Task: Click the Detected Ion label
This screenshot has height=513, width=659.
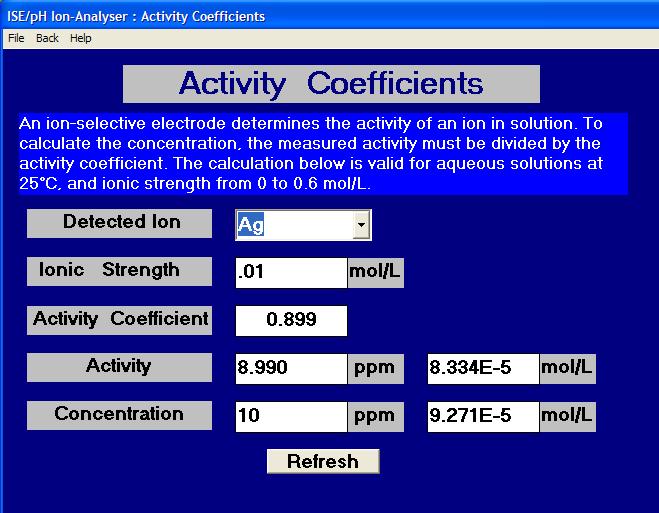Action: 119,223
